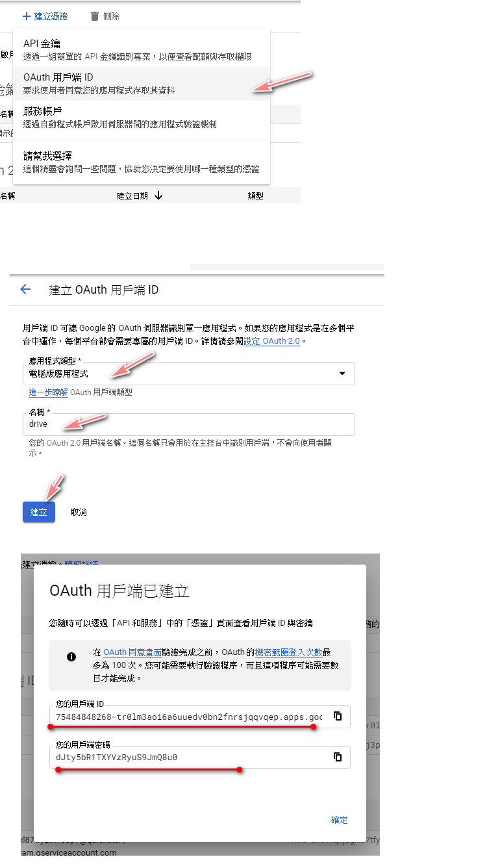
Task: Select 電腦版應用程式 combo box
Action: (182, 374)
